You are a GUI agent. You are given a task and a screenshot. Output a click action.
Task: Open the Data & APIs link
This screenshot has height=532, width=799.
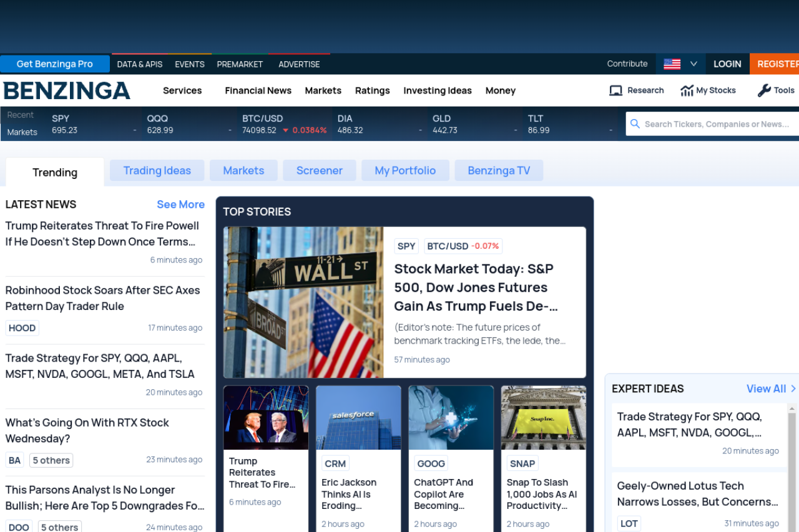tap(140, 64)
